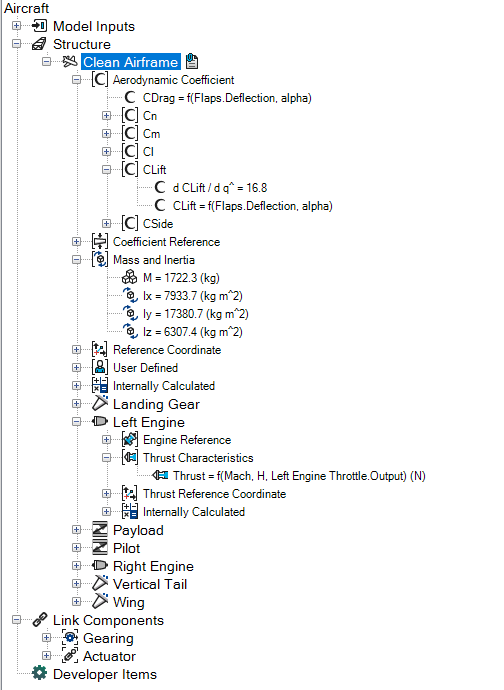Screen dimensions: 504x690
Task: Click the User Defined person icon
Action: [100, 367]
